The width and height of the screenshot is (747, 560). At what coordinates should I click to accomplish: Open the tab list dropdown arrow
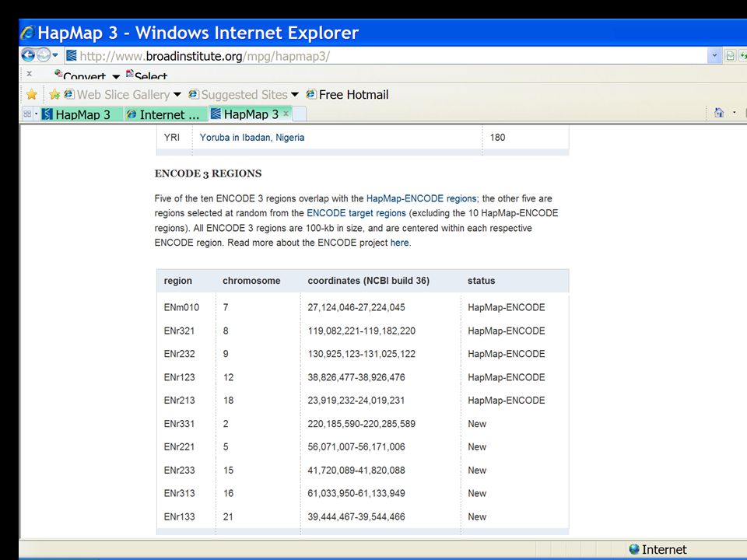37,114
